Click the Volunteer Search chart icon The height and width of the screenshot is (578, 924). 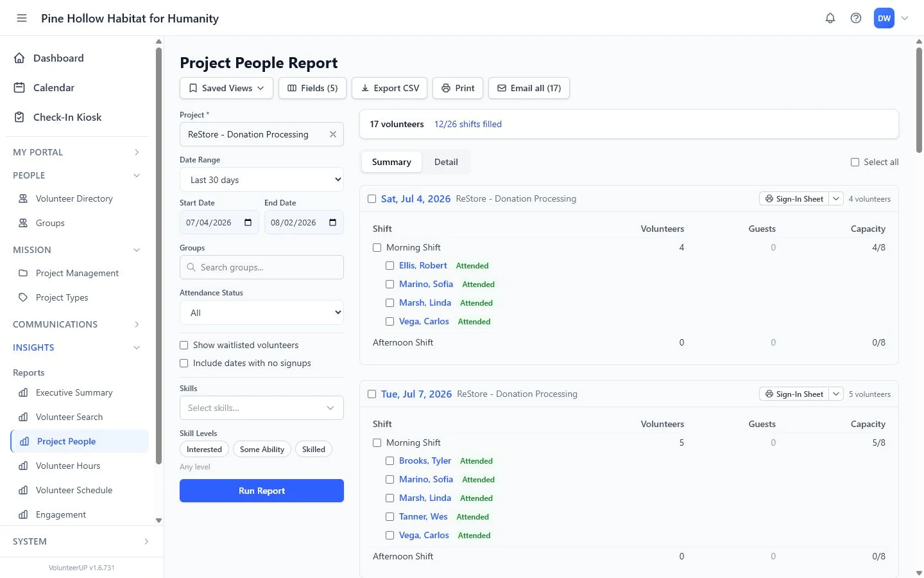tap(23, 417)
